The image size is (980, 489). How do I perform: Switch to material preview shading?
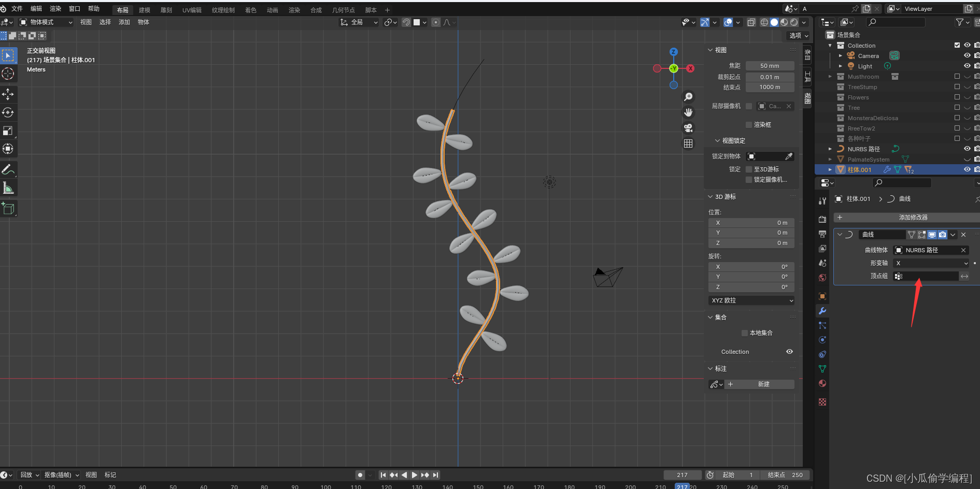(x=784, y=22)
